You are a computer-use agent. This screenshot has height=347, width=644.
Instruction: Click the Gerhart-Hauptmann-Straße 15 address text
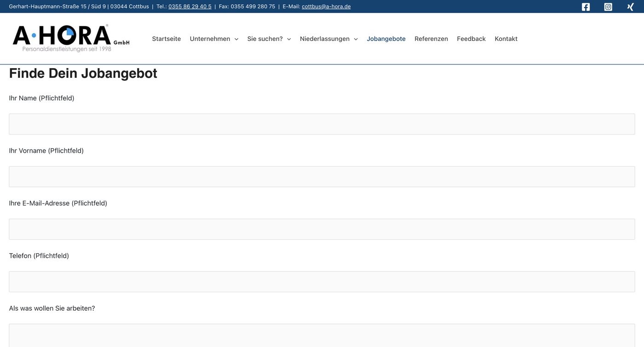point(48,6)
